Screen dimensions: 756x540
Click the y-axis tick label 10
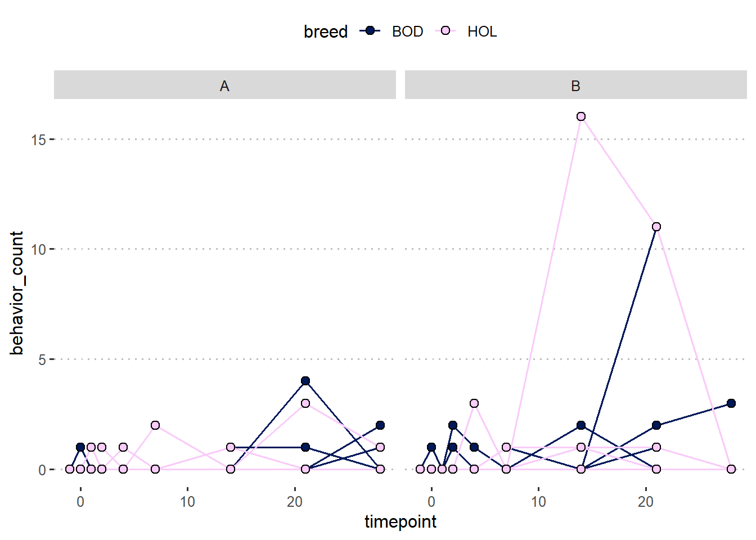(38, 249)
